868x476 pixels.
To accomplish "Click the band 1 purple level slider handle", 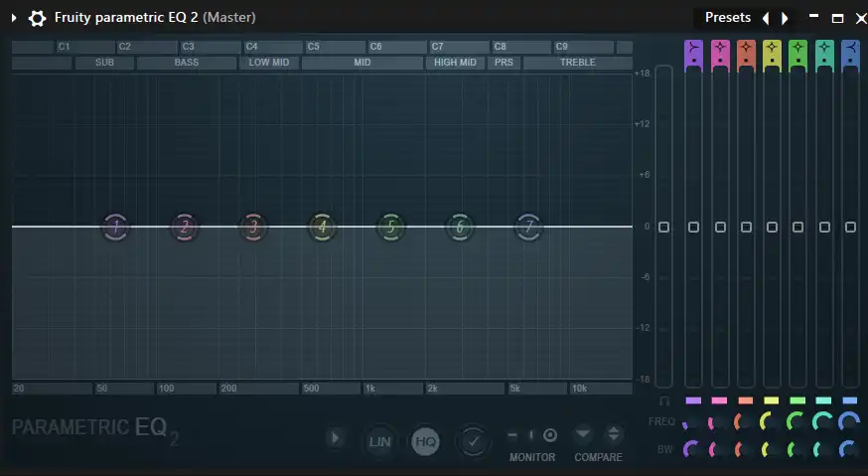I will 693,228.
